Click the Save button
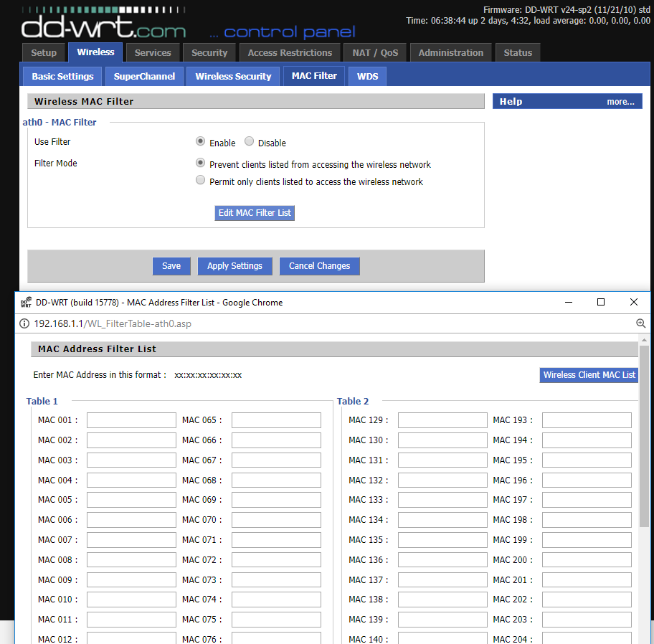The width and height of the screenshot is (654, 644). pyautogui.click(x=171, y=266)
